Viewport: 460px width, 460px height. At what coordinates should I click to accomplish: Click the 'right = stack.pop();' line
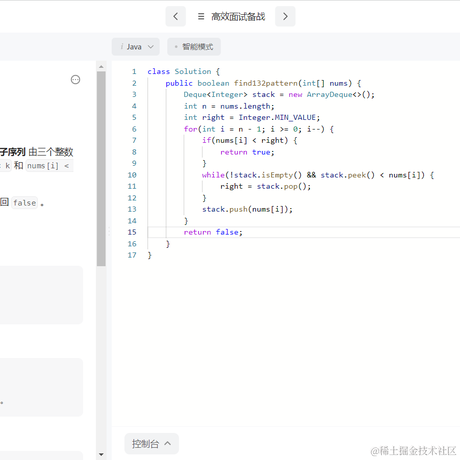coord(265,186)
